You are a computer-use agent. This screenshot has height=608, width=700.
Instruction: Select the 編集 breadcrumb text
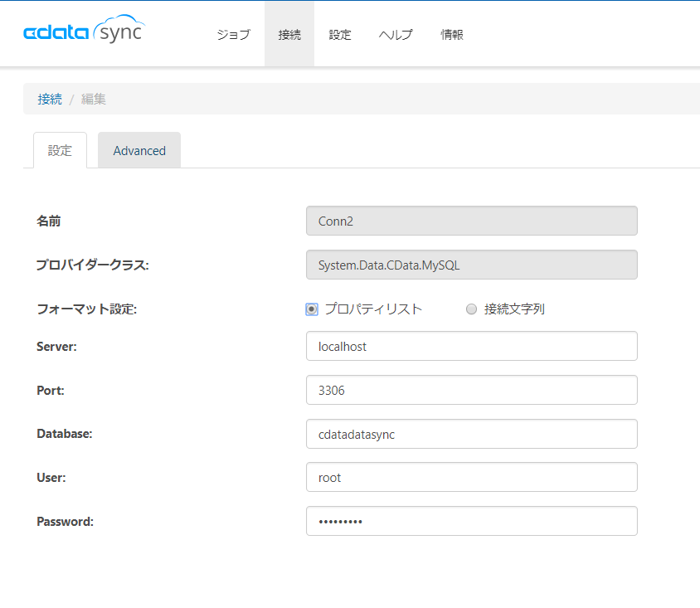point(93,99)
